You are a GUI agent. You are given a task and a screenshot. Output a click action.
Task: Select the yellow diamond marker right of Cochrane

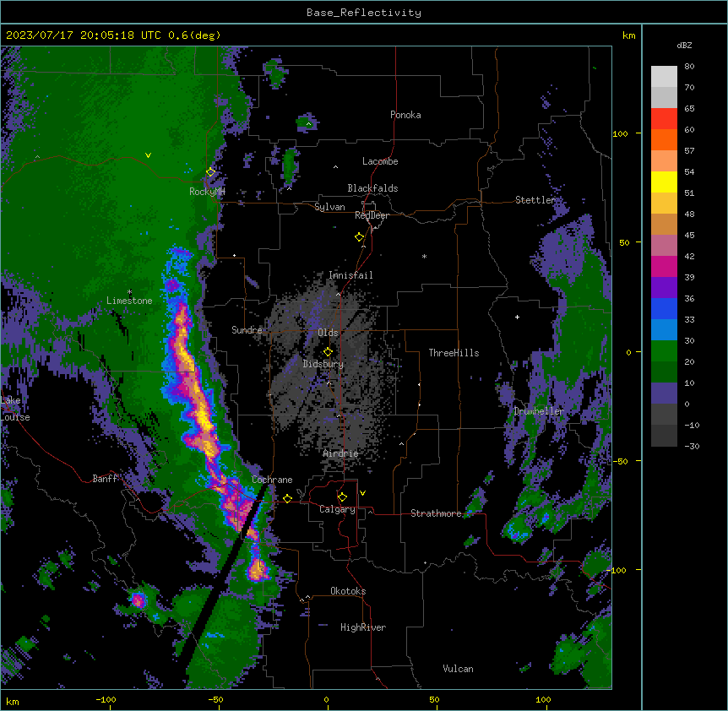(287, 498)
